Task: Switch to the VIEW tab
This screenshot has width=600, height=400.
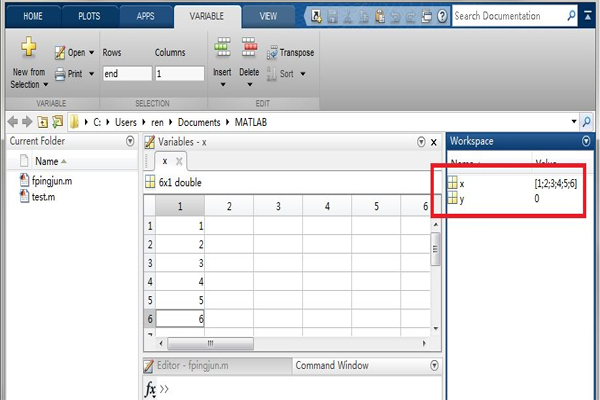Action: click(268, 16)
